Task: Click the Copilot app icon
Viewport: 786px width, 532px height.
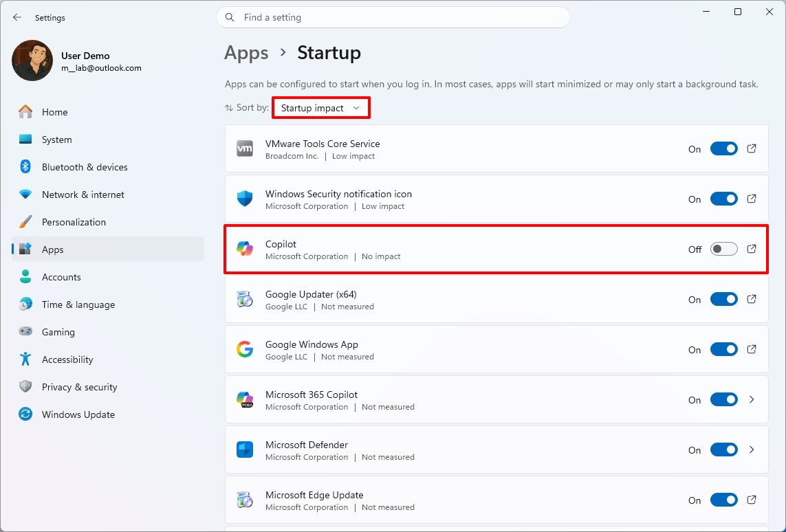Action: coord(245,249)
